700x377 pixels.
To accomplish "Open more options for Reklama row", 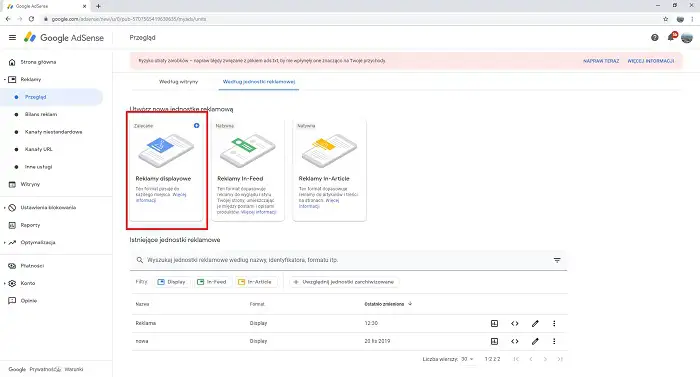I will click(554, 323).
